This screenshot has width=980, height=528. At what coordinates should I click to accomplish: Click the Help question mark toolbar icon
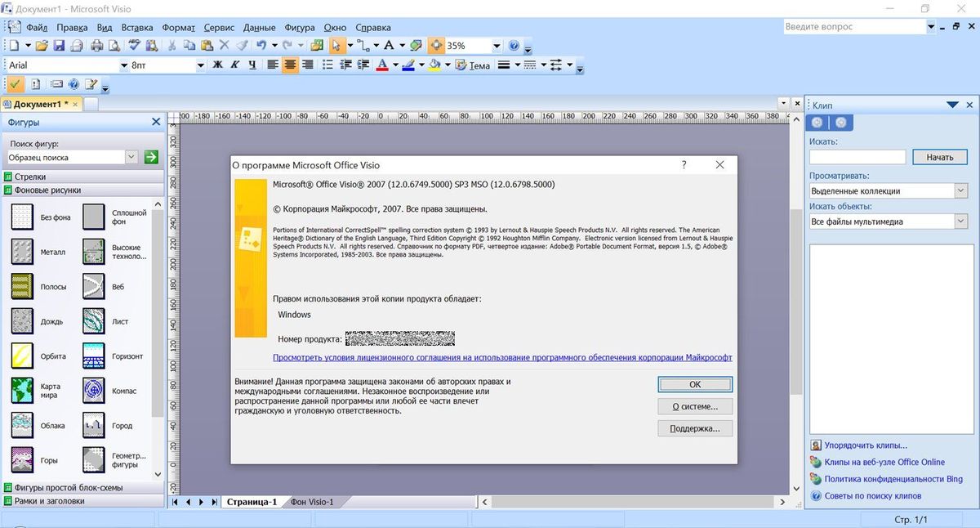[514, 46]
